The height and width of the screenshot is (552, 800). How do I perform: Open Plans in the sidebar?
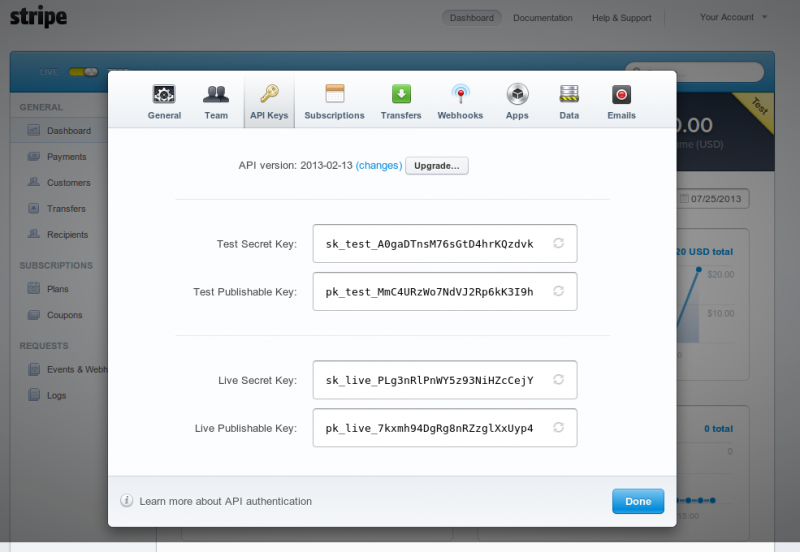(58, 289)
